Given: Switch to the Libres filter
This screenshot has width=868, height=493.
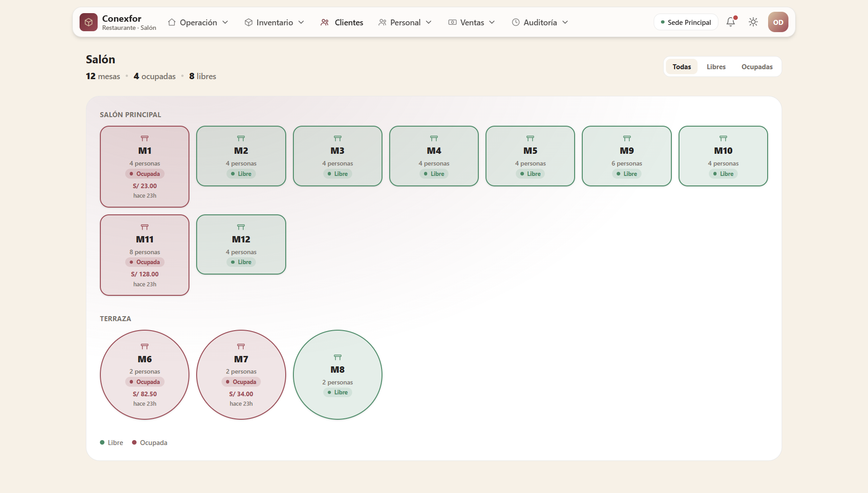Looking at the screenshot, I should coord(716,66).
